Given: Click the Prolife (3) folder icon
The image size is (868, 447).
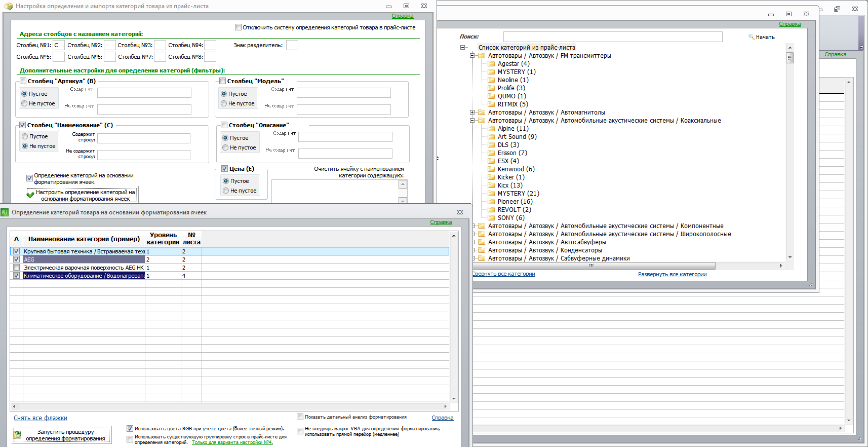Looking at the screenshot, I should click(491, 88).
